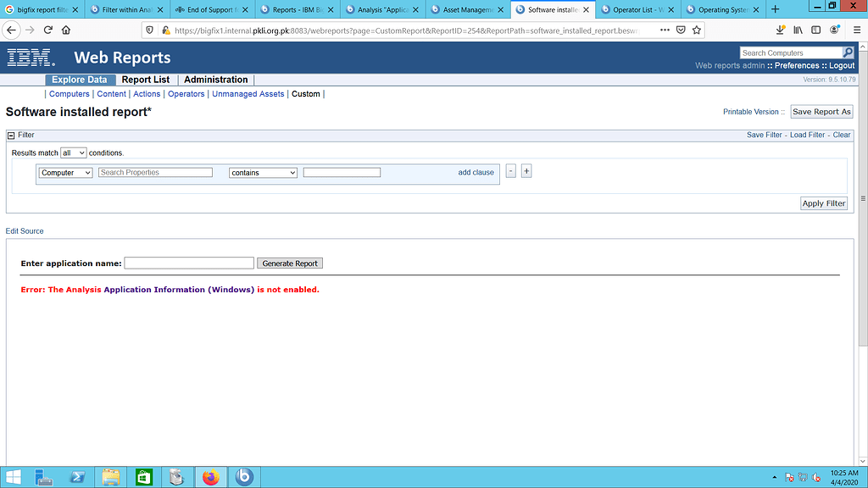
Task: Toggle the Firefox sidebar icon
Action: pyautogui.click(x=815, y=28)
